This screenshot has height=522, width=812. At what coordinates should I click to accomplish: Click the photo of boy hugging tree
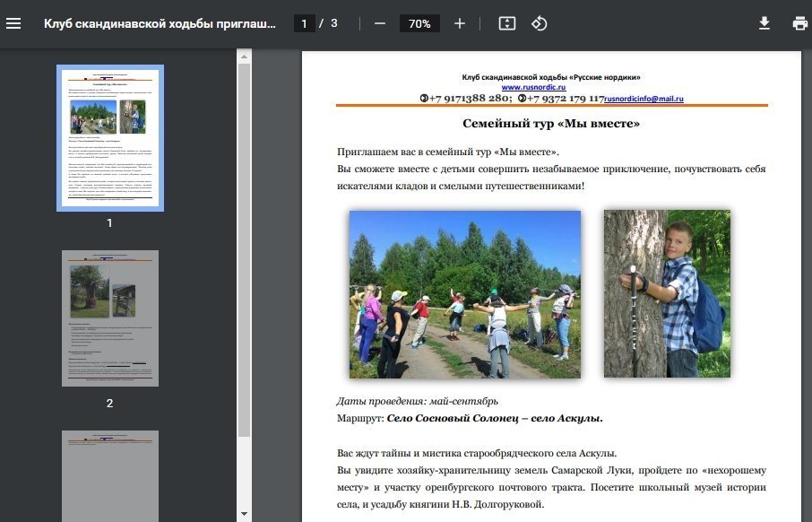coord(667,294)
